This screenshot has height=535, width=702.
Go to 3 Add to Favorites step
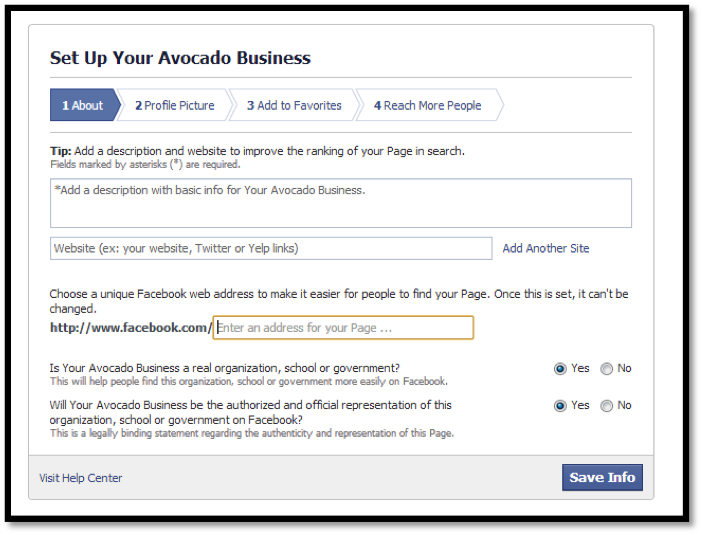(x=294, y=105)
